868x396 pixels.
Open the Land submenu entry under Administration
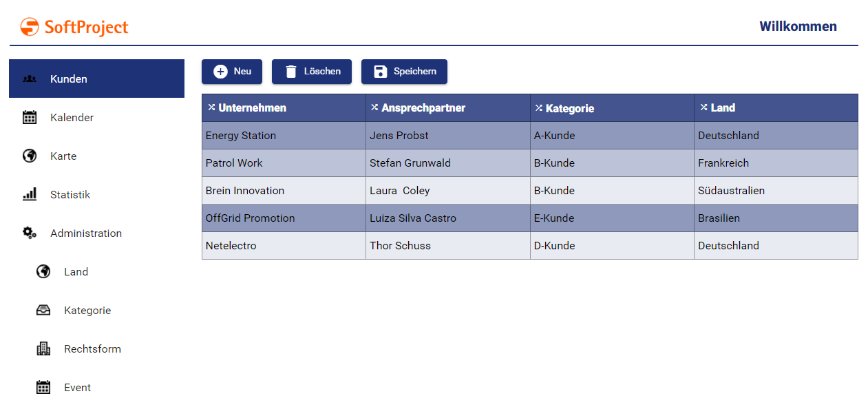coord(76,272)
